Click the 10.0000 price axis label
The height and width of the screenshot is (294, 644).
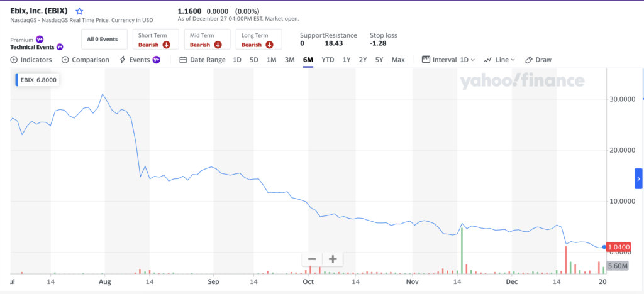621,201
